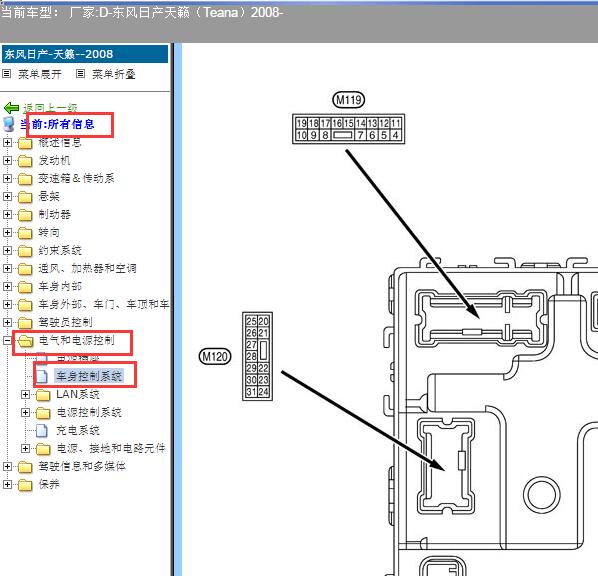Click the M120 connector label
The image size is (598, 576).
(x=215, y=357)
